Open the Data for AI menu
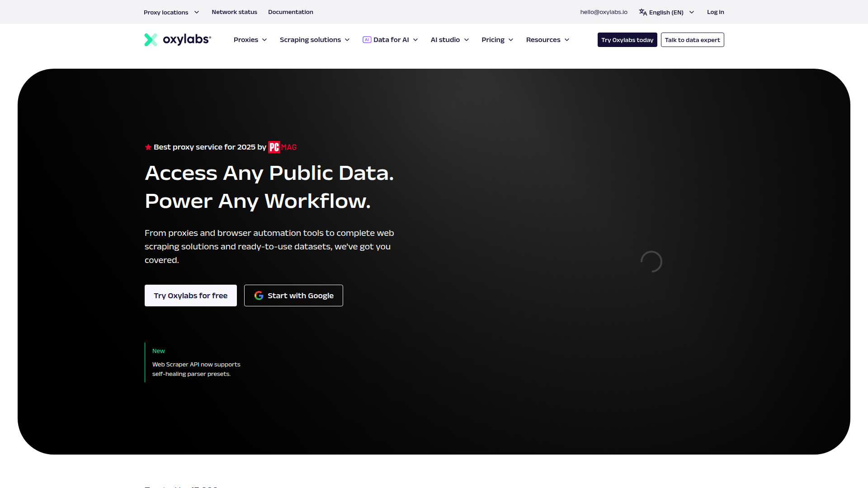Viewport: 868px width, 488px height. tap(390, 40)
